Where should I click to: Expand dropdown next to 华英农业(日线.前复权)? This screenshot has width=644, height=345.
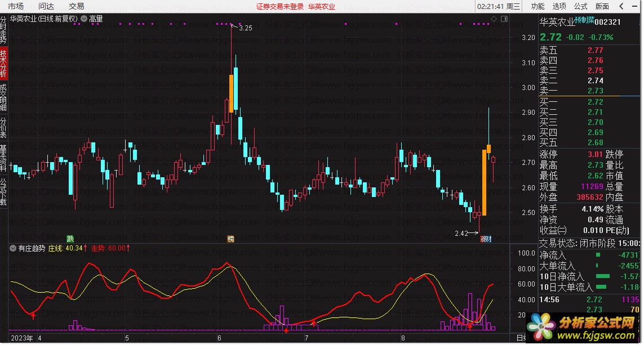(x=84, y=19)
